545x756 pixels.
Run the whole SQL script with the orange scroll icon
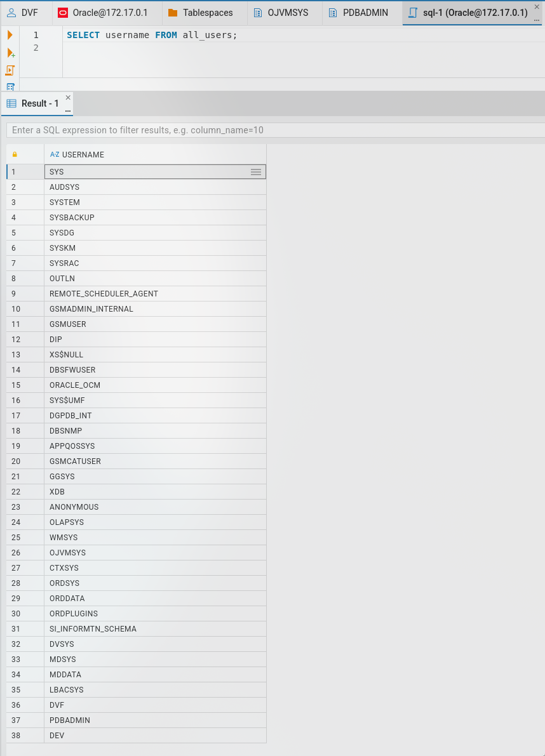tap(10, 70)
